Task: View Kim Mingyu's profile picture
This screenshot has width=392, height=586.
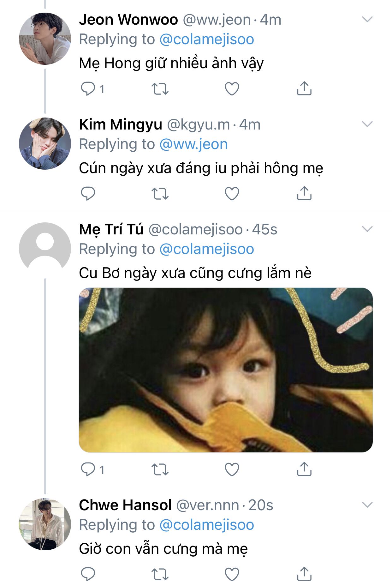Action: tap(45, 143)
